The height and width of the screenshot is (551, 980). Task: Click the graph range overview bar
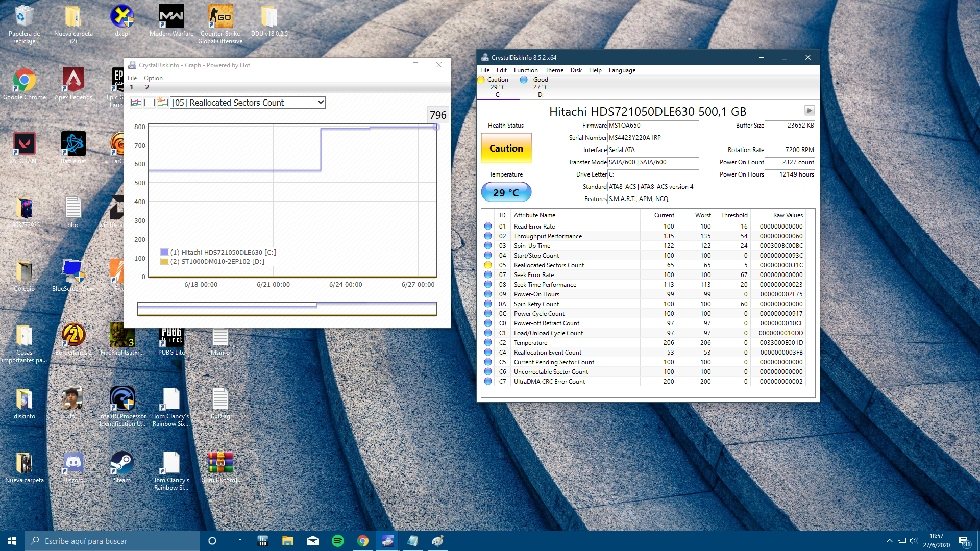(287, 309)
